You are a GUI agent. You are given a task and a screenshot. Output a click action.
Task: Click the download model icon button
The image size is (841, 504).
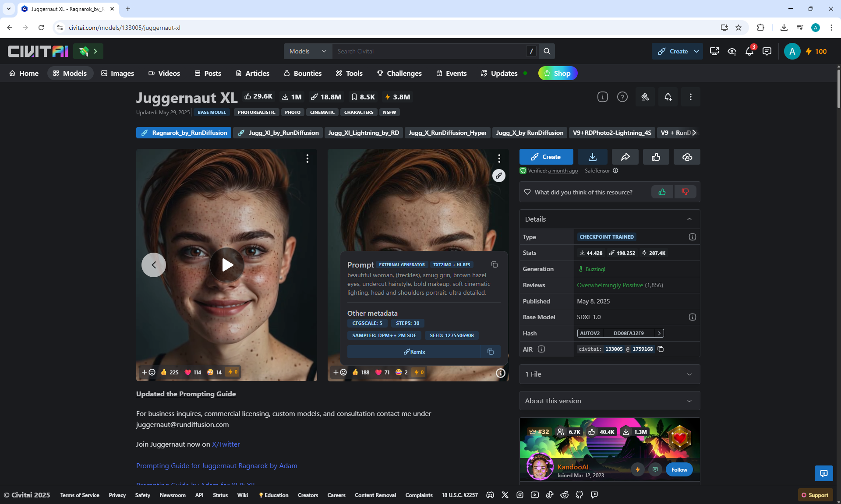click(592, 157)
